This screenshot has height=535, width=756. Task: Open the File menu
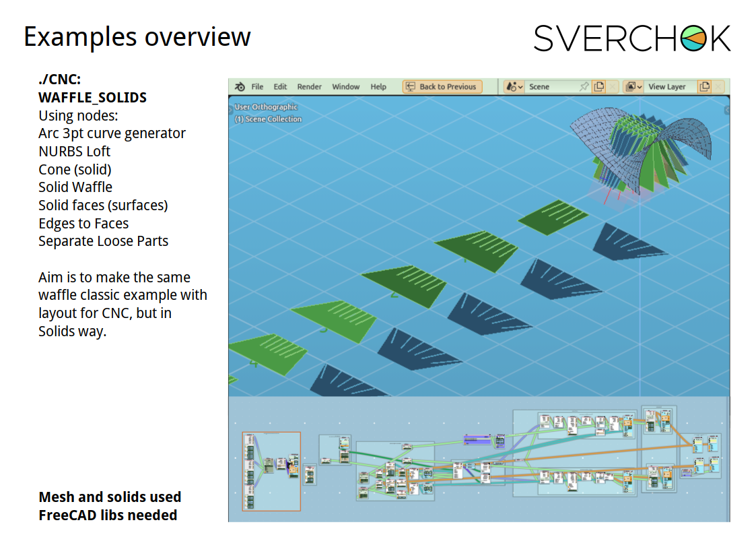[257, 87]
